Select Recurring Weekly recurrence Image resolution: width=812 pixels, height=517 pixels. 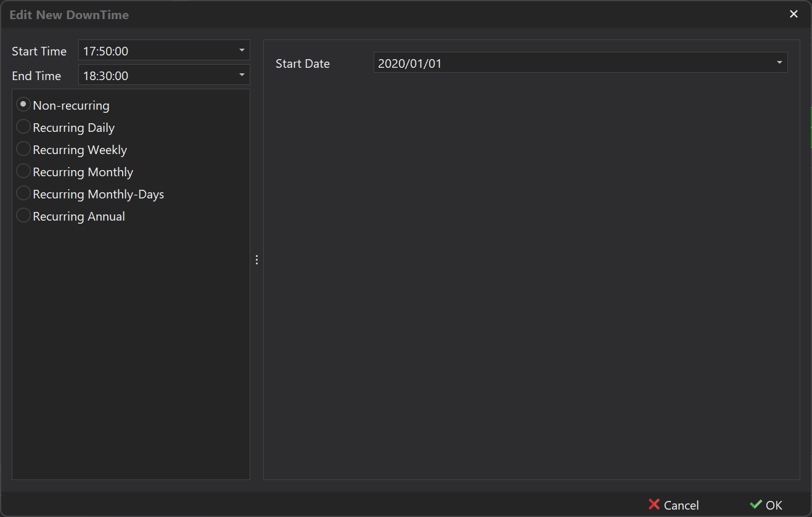[23, 149]
